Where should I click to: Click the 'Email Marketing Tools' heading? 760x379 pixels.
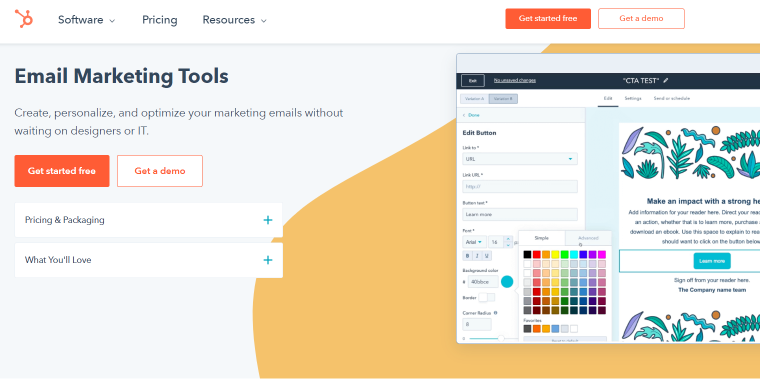[x=121, y=76]
